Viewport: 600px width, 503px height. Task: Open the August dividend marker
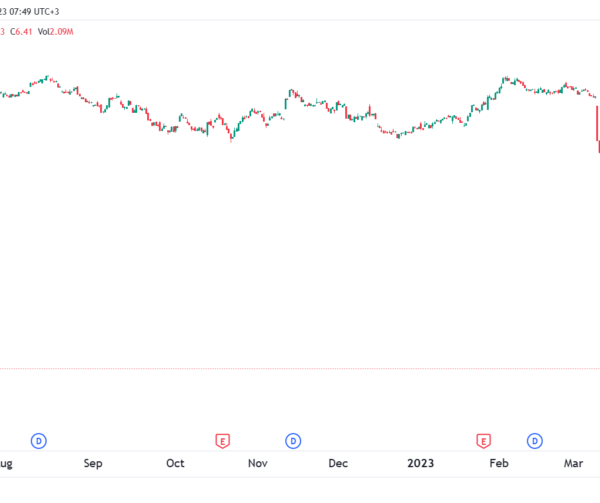39,441
